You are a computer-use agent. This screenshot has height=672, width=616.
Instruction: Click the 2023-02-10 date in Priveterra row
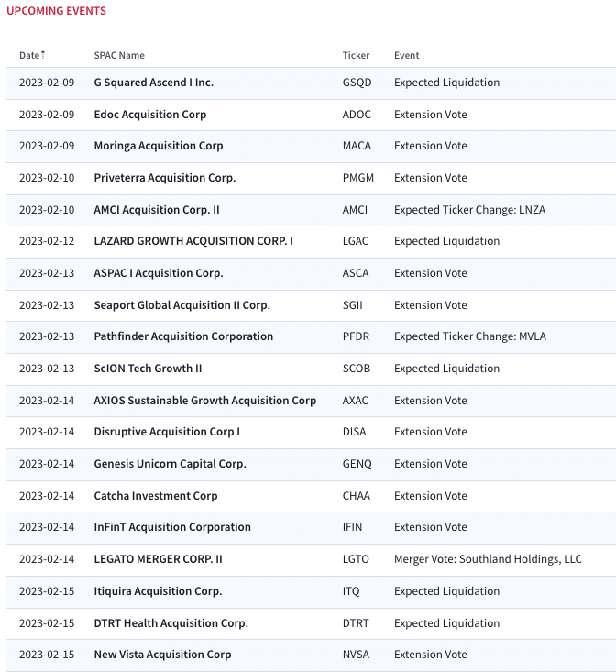point(47,178)
